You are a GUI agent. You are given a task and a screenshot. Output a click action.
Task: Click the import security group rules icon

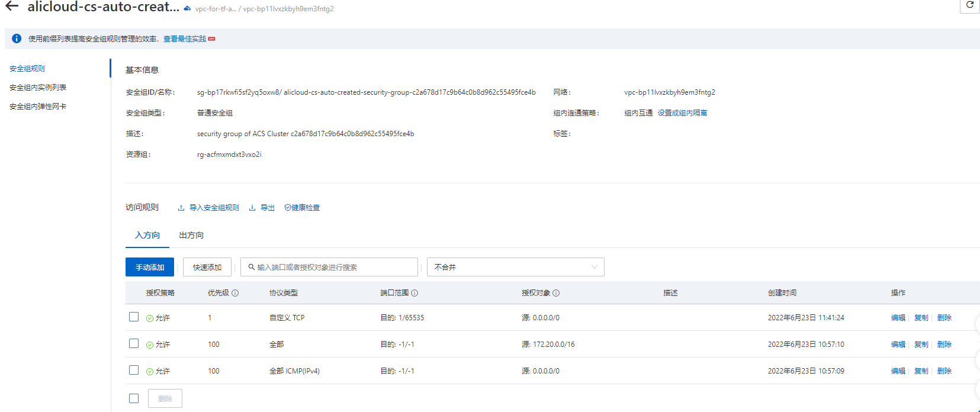click(x=181, y=208)
